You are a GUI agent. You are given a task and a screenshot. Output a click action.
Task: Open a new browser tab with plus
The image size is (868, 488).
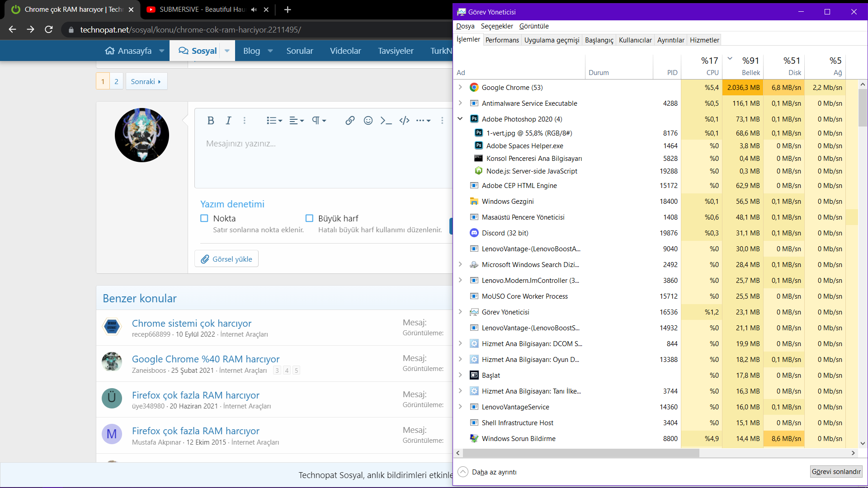[x=288, y=9]
